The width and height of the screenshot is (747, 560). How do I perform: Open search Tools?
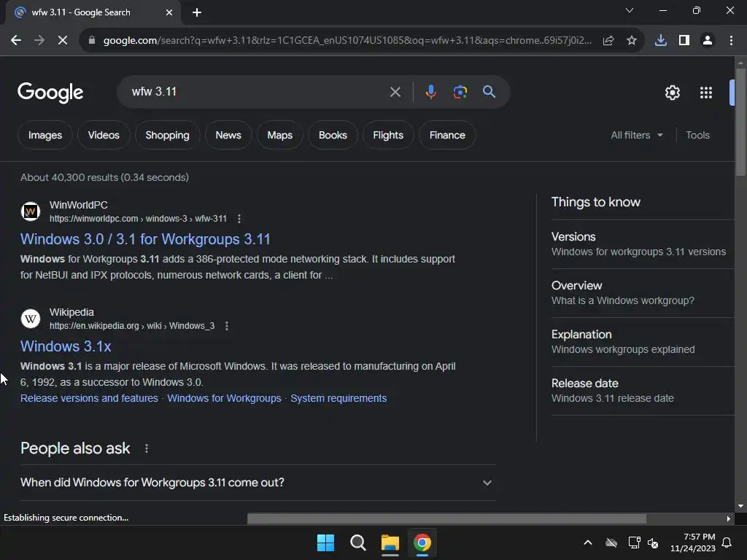pyautogui.click(x=697, y=135)
